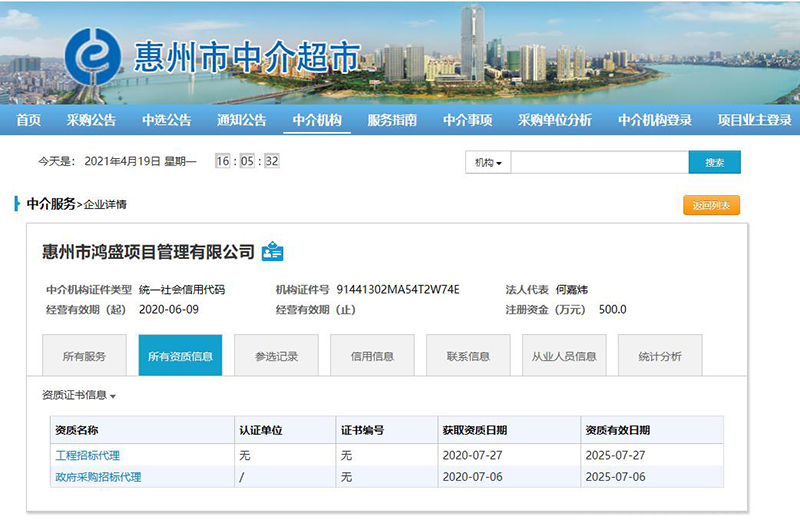Click the business card icon beside company name
This screenshot has width=800, height=520.
point(272,252)
